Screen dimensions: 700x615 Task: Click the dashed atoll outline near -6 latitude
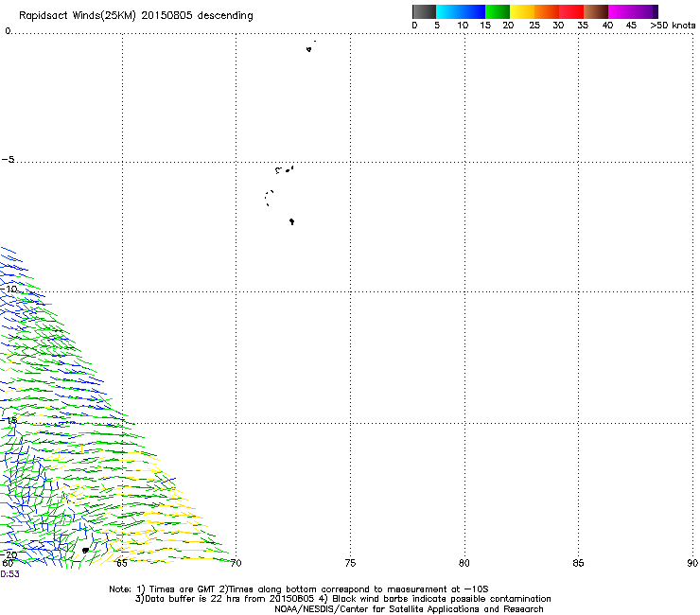click(269, 198)
